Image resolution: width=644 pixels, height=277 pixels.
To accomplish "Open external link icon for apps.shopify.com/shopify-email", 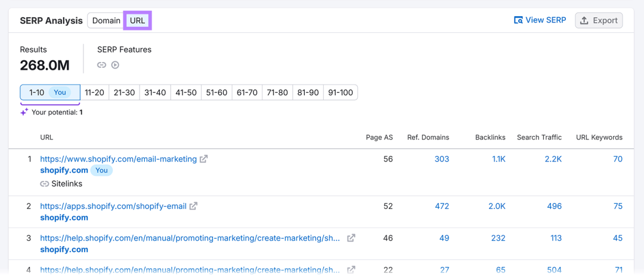I will click(x=193, y=206).
